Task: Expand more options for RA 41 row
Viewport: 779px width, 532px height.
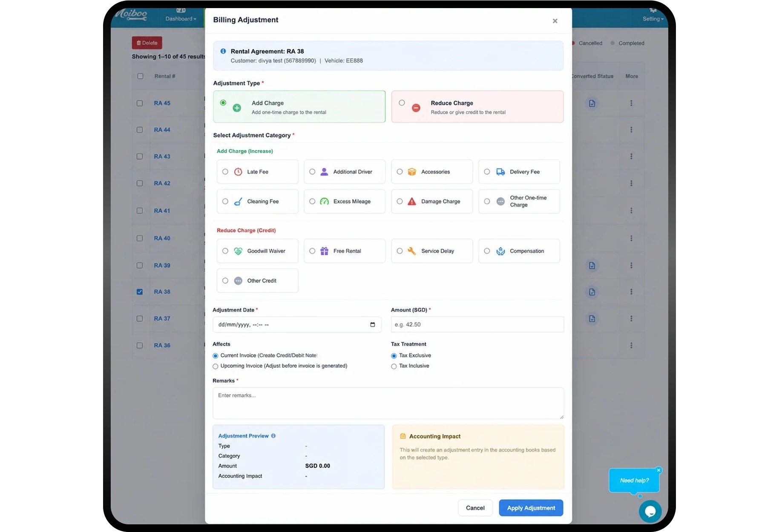Action: 631,211
